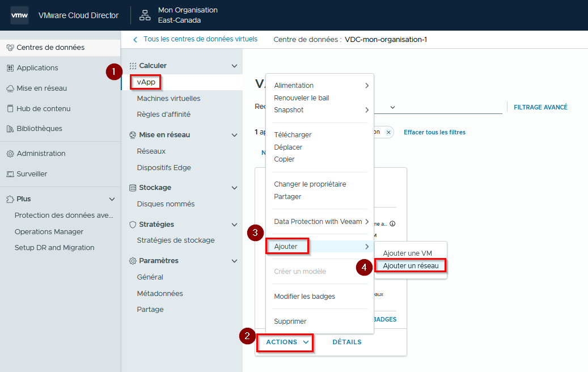
Task: Choose Copier in the menu
Action: tap(284, 159)
